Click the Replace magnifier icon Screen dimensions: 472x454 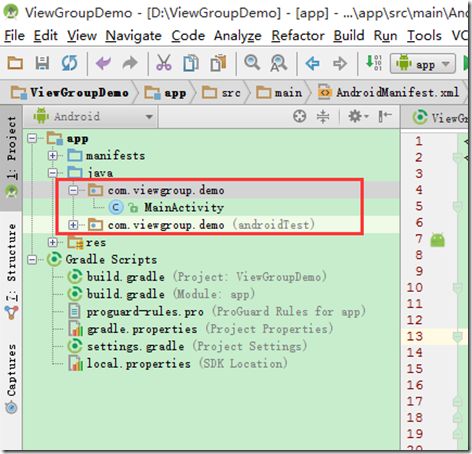(x=279, y=63)
